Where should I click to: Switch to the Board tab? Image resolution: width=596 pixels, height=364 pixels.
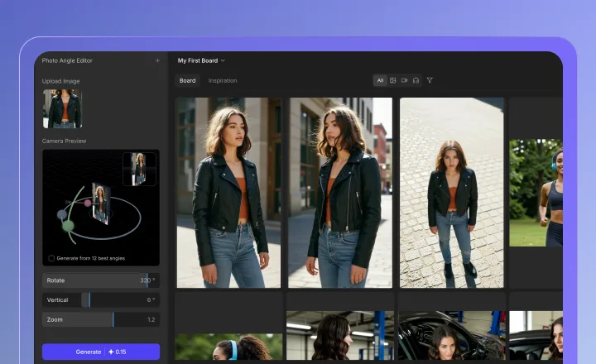point(188,80)
